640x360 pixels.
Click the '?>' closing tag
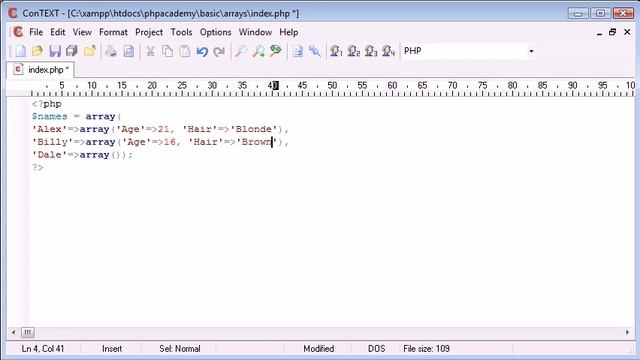tap(38, 167)
